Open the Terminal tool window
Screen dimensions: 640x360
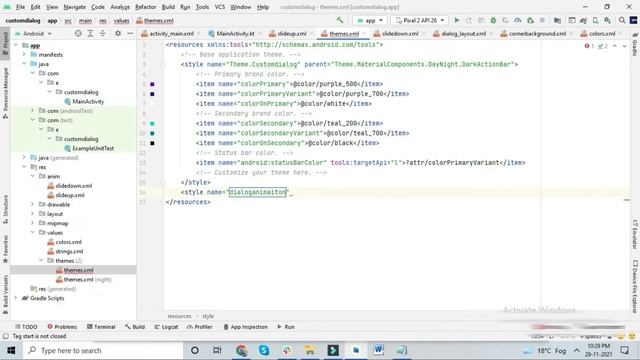coord(101,327)
